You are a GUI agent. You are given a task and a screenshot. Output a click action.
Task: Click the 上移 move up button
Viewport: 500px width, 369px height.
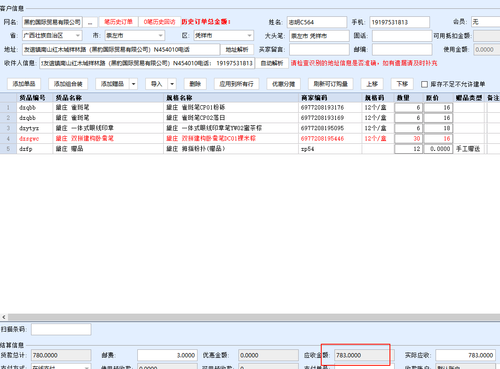pos(372,84)
